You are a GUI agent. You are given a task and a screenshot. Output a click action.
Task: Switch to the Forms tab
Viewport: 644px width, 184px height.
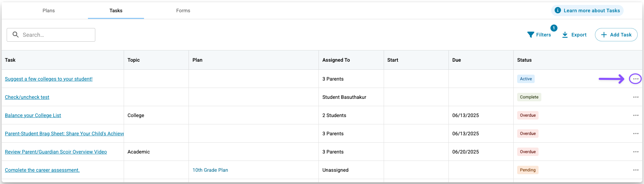point(183,11)
